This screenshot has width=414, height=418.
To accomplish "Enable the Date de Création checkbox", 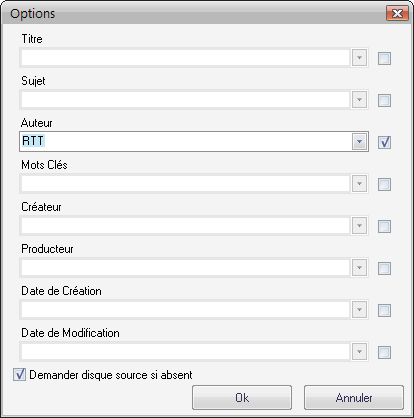I will point(384,310).
